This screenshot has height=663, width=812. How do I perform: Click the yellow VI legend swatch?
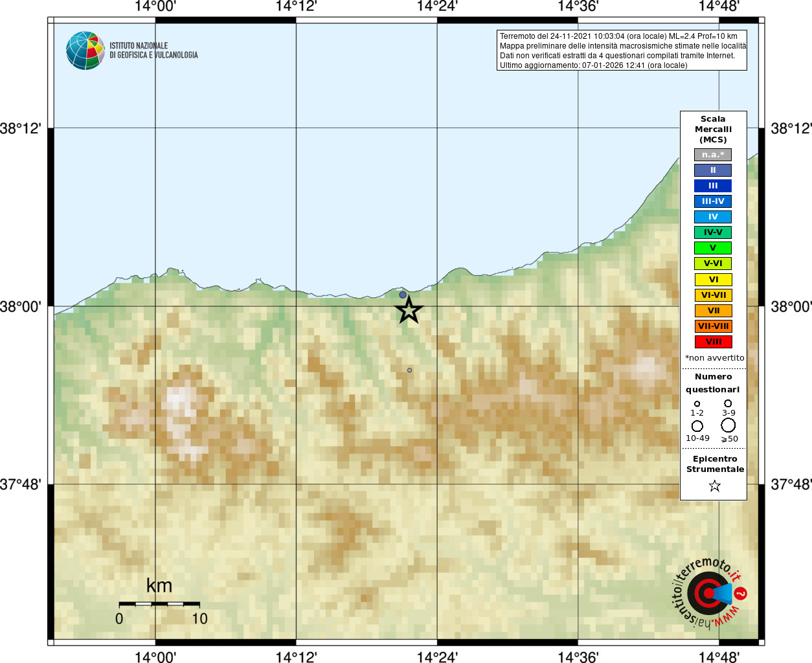[x=713, y=280]
